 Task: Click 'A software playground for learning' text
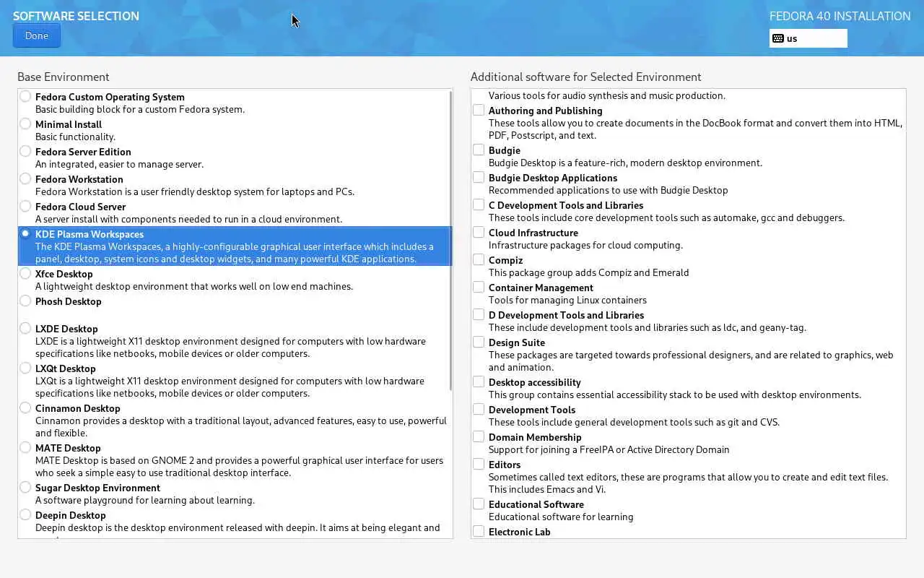click(x=145, y=500)
